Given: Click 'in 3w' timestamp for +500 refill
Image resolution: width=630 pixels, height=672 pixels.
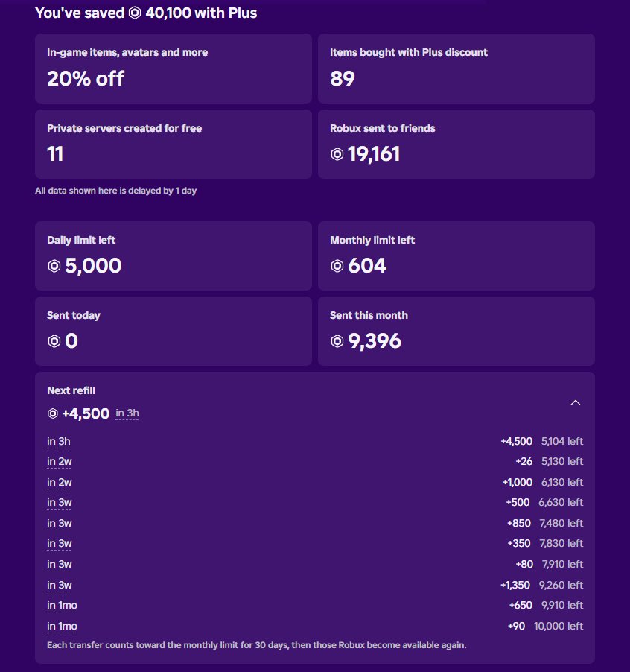Looking at the screenshot, I should pos(60,502).
